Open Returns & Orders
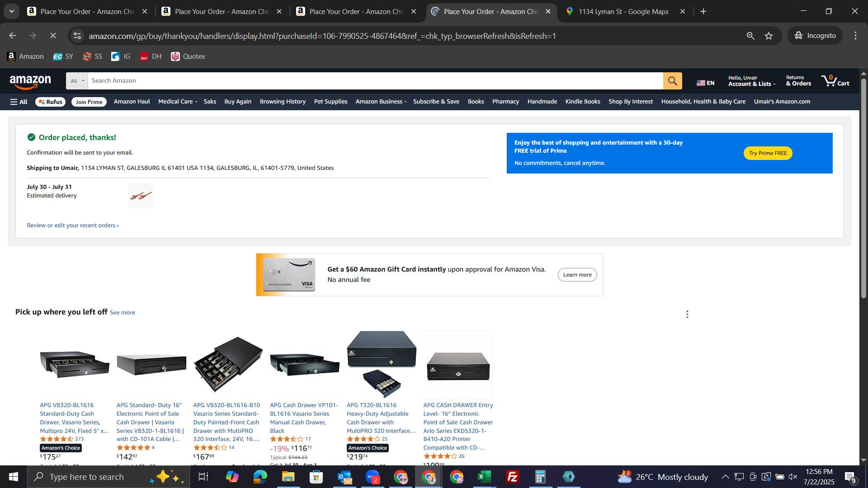Screen dimensions: 868x488 (798, 81)
